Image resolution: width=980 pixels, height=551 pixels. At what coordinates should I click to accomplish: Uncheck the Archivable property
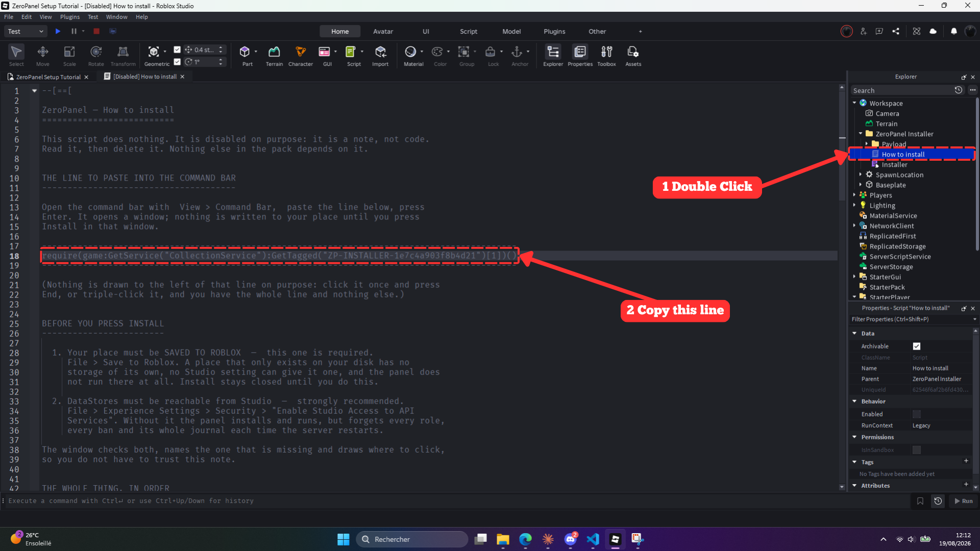917,346
